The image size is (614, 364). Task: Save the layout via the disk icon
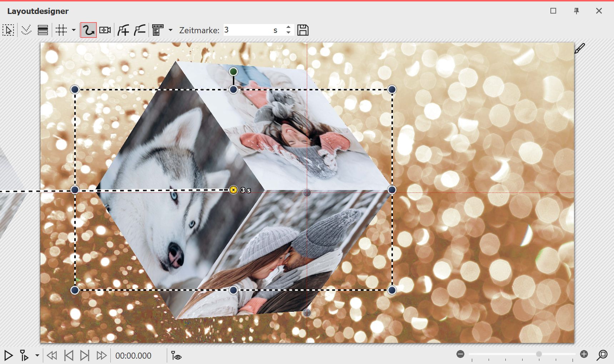303,30
